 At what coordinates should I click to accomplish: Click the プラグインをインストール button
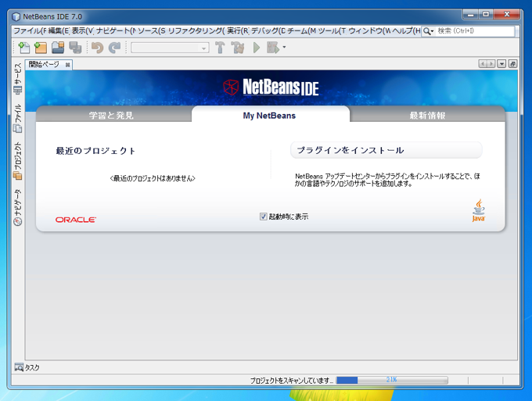click(386, 150)
